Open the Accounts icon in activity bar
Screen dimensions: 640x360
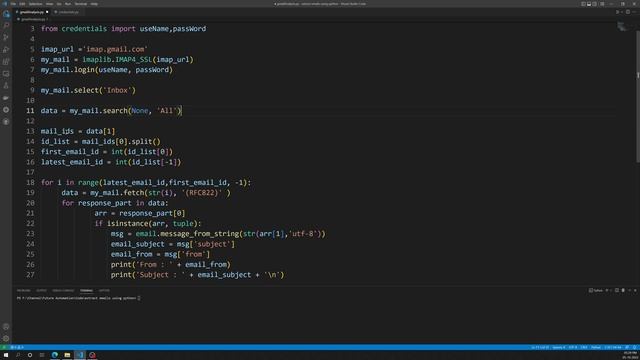point(6,327)
